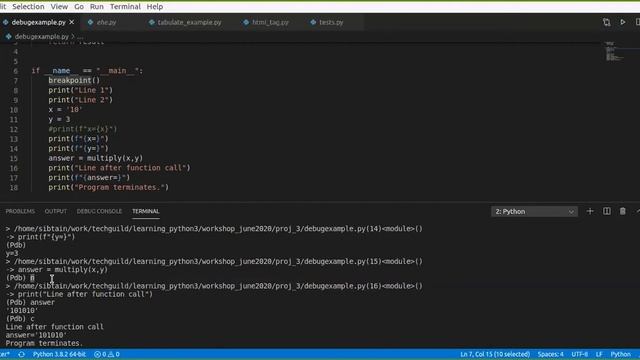
Task: Click the if __name__ == "__main__": line
Action: tap(87, 71)
